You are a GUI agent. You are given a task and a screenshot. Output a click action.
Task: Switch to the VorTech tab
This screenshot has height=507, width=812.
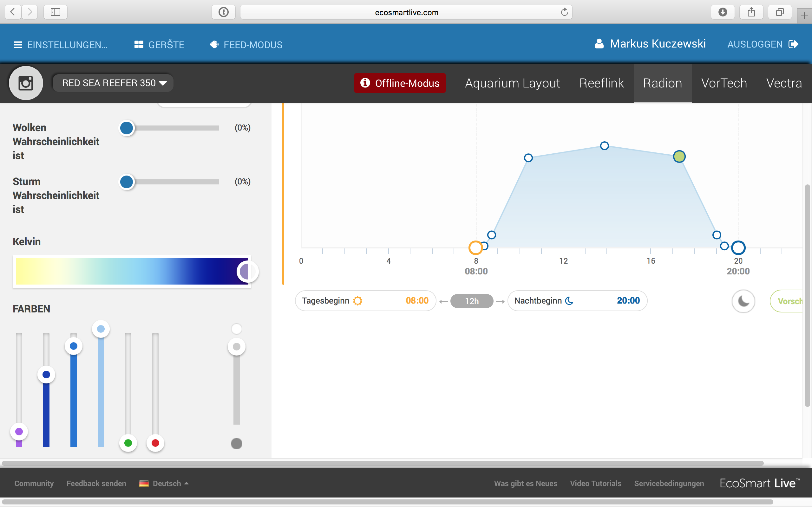tap(724, 83)
